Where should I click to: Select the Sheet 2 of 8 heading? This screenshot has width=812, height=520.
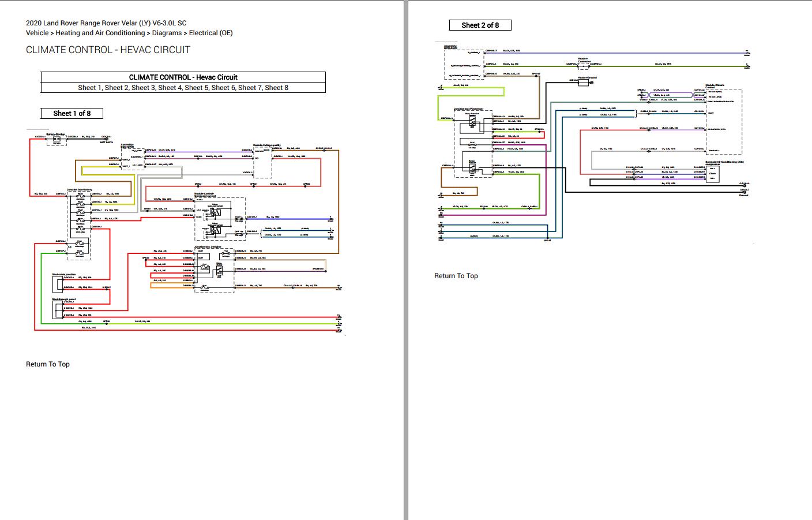point(480,25)
